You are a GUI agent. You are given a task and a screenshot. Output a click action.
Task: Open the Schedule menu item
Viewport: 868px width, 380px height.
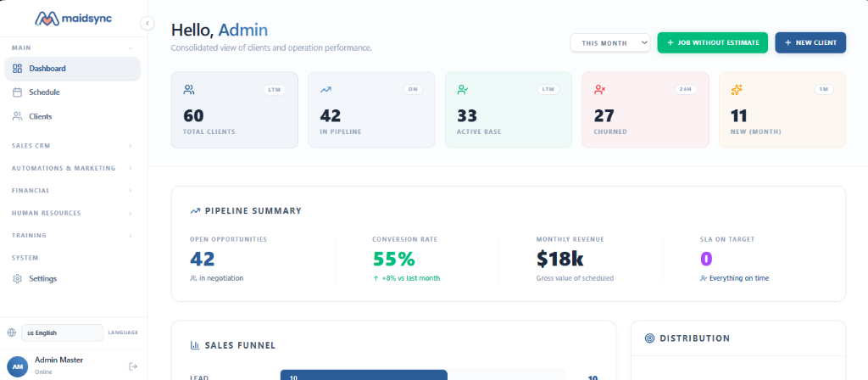click(x=73, y=92)
